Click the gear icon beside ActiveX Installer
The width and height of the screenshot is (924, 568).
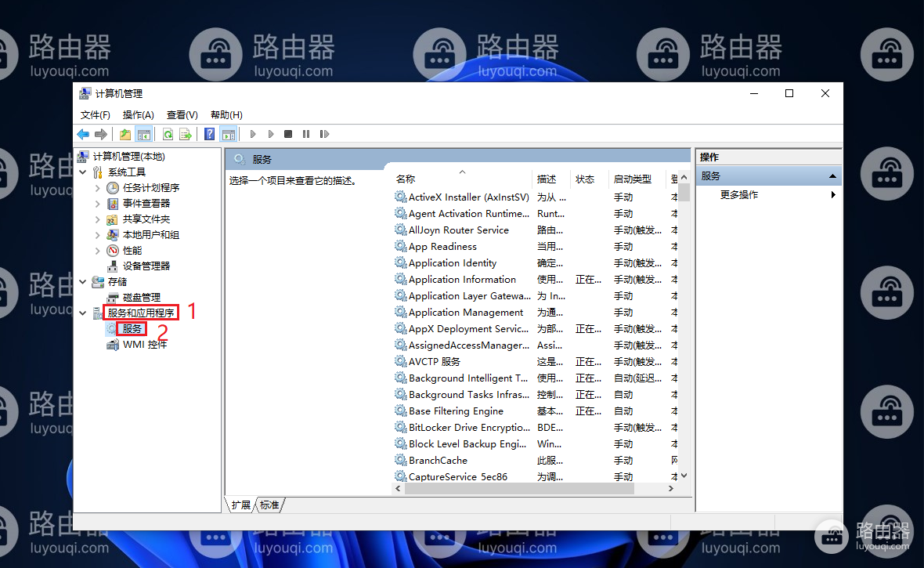coord(401,197)
